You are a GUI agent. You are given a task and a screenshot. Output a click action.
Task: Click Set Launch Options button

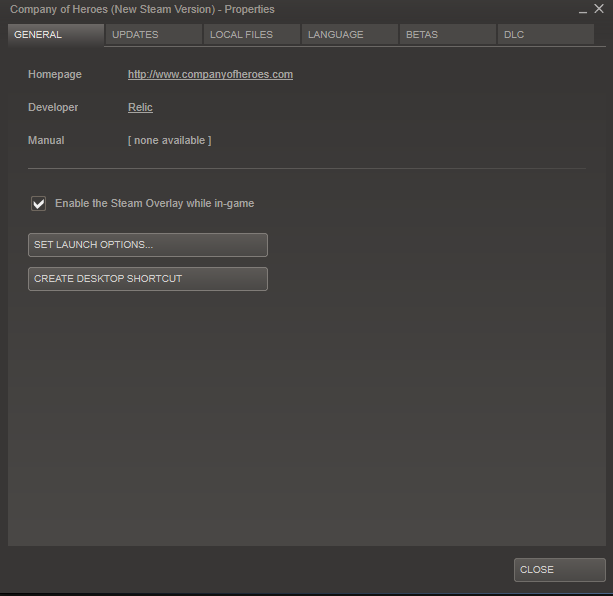148,245
